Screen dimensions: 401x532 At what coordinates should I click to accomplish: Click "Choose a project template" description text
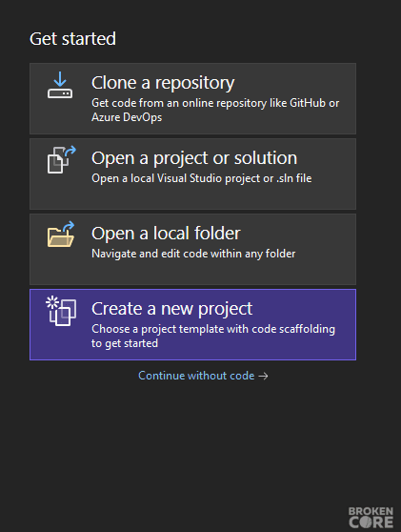pos(213,336)
